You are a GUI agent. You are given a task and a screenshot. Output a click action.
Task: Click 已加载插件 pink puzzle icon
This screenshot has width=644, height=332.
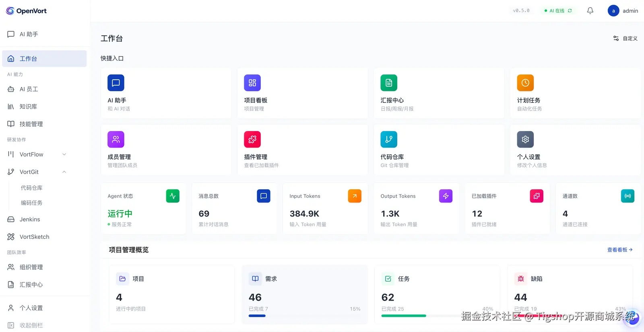click(537, 196)
